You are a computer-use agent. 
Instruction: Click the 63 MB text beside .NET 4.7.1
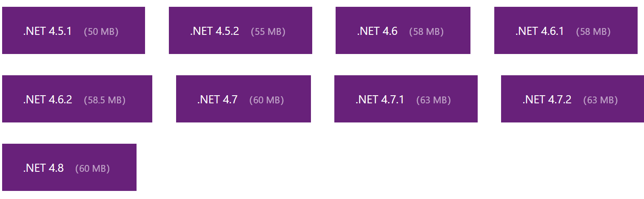click(x=433, y=100)
